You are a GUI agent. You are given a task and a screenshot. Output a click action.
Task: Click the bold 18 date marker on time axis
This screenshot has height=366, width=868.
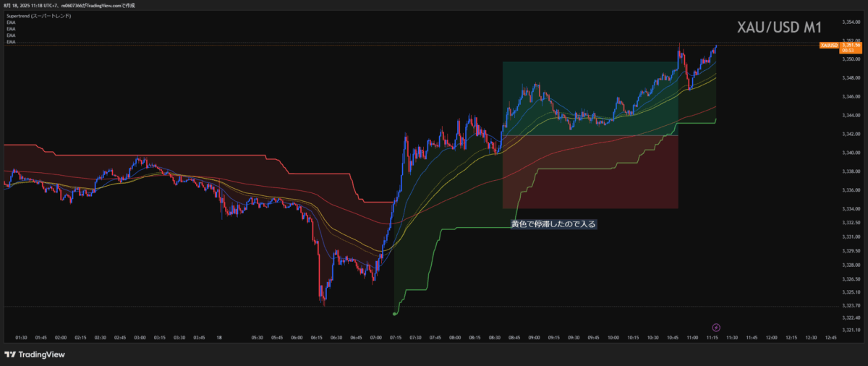click(218, 338)
